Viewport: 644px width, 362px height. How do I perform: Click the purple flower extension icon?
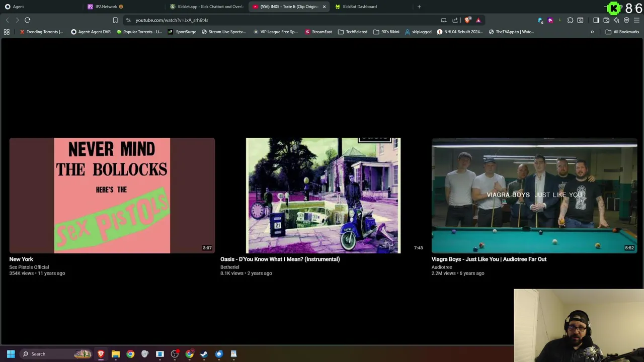click(x=550, y=20)
